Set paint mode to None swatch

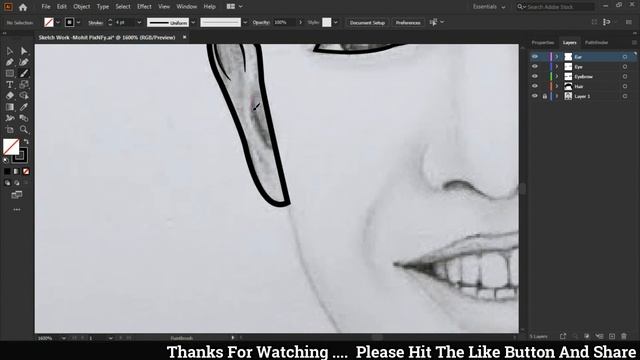[x=26, y=171]
